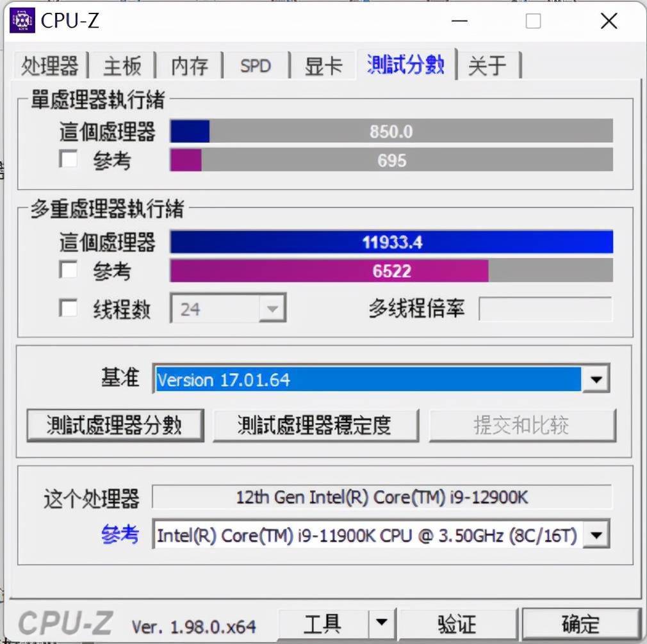Open the 内存 tab
Screen dimensions: 647x644
coord(190,65)
